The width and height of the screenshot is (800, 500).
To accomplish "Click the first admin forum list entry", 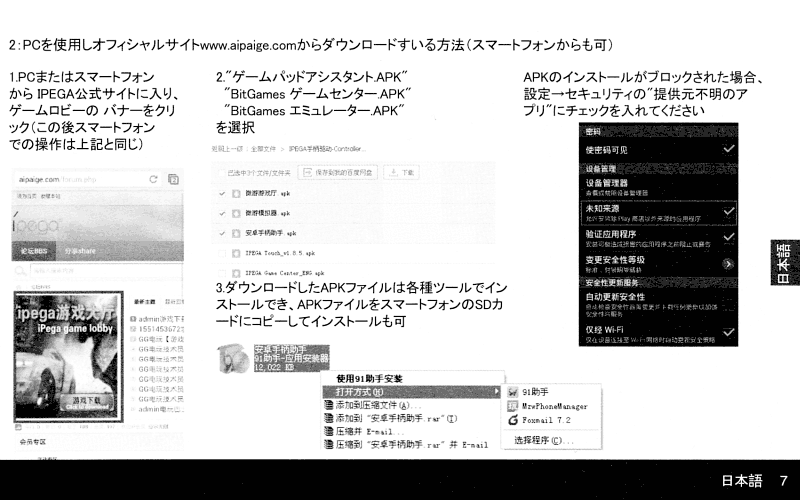I will point(161,319).
